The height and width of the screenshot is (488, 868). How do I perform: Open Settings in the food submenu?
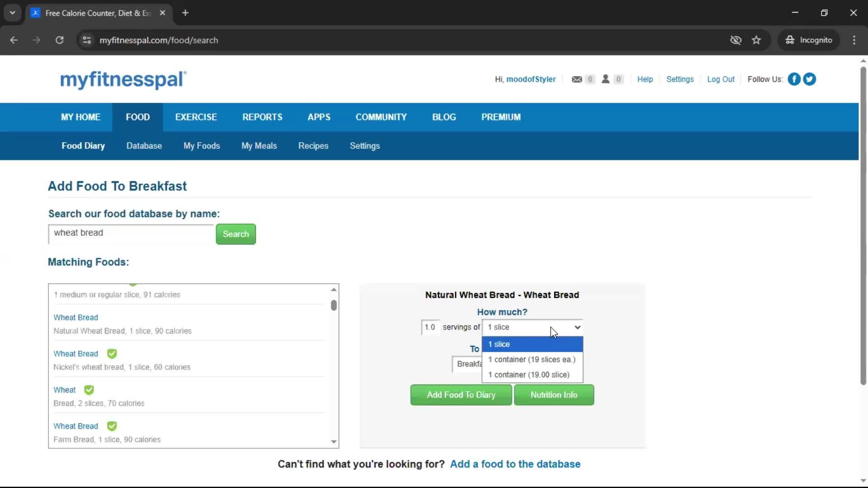point(365,146)
